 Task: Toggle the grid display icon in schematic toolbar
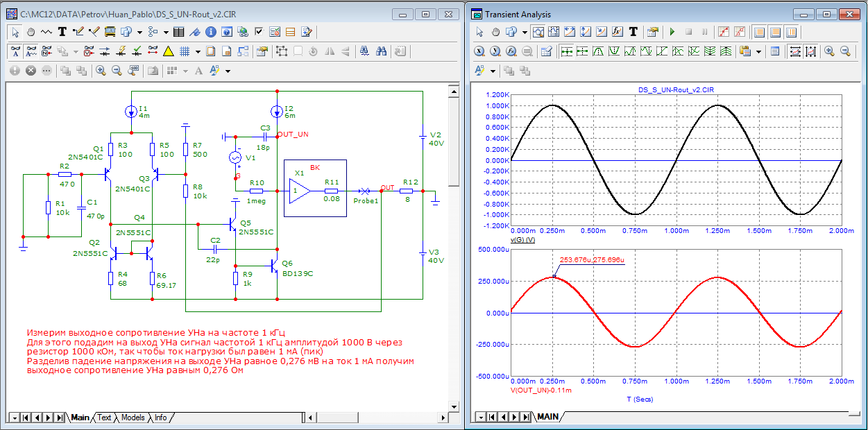pos(185,51)
